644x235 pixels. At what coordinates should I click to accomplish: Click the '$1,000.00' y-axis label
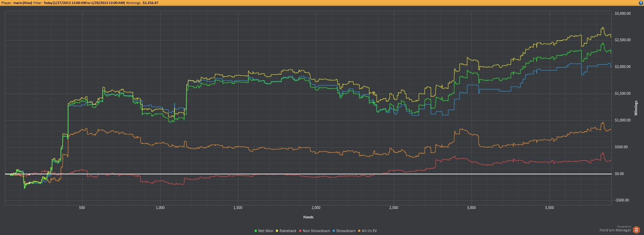[622, 120]
